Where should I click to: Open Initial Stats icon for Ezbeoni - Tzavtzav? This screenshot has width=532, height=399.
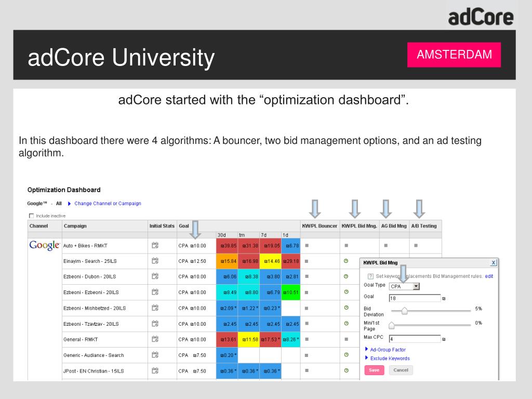(x=155, y=324)
